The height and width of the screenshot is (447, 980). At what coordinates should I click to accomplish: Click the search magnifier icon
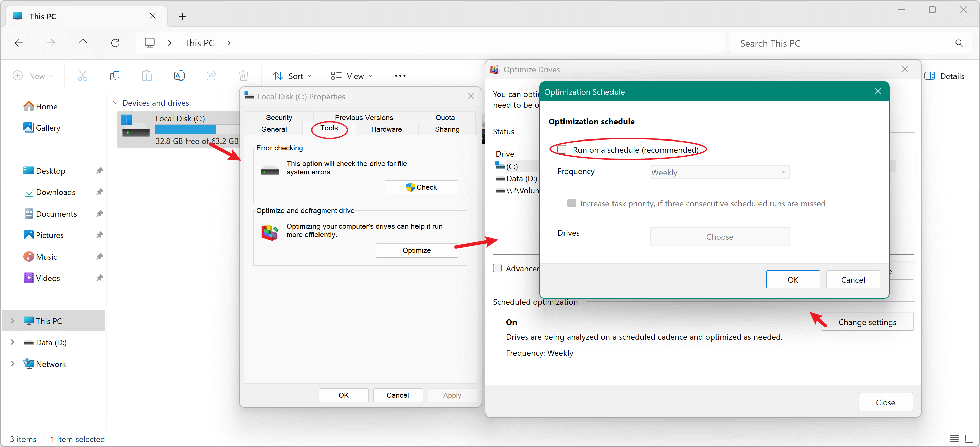[959, 43]
